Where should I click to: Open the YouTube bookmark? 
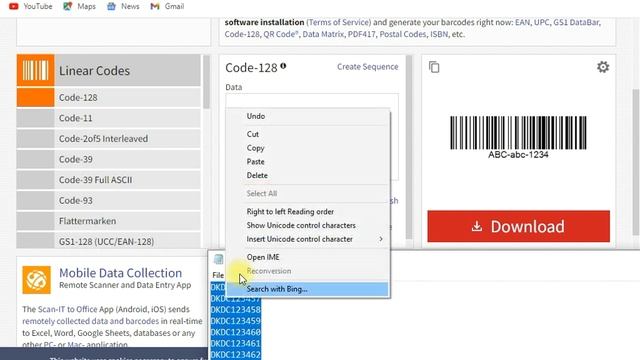coord(31,7)
